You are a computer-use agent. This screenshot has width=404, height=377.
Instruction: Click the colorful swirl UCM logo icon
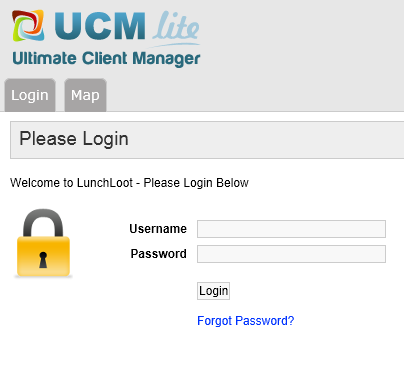click(x=28, y=26)
